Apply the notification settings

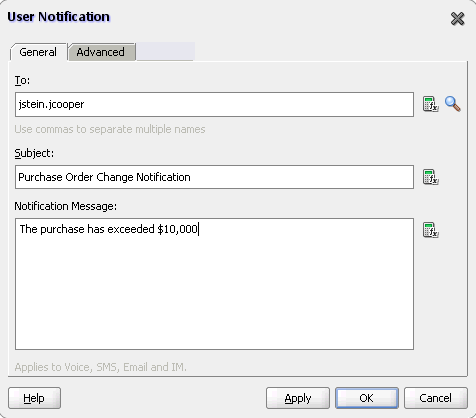coord(298,398)
